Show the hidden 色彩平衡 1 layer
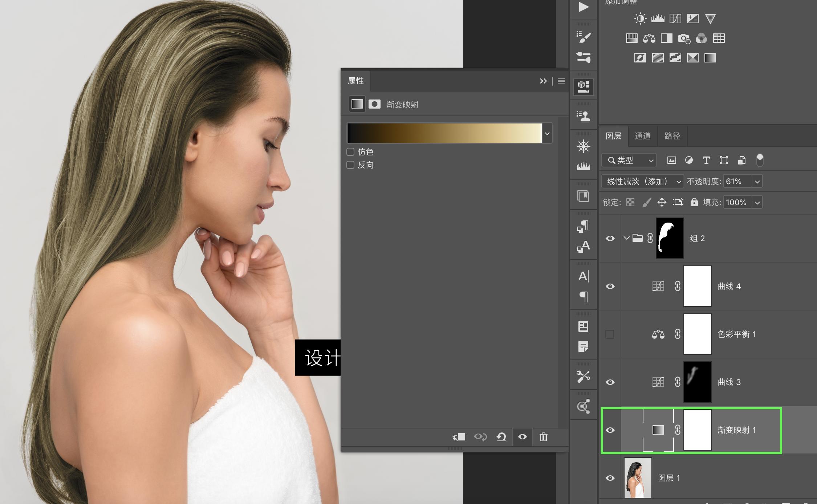Viewport: 817px width, 504px height. (610, 334)
